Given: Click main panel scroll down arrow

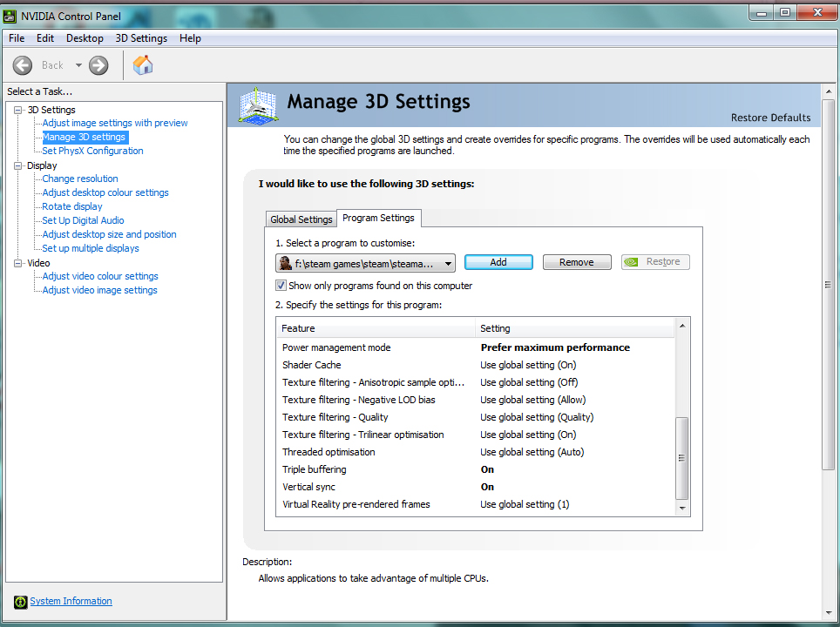Looking at the screenshot, I should (828, 612).
